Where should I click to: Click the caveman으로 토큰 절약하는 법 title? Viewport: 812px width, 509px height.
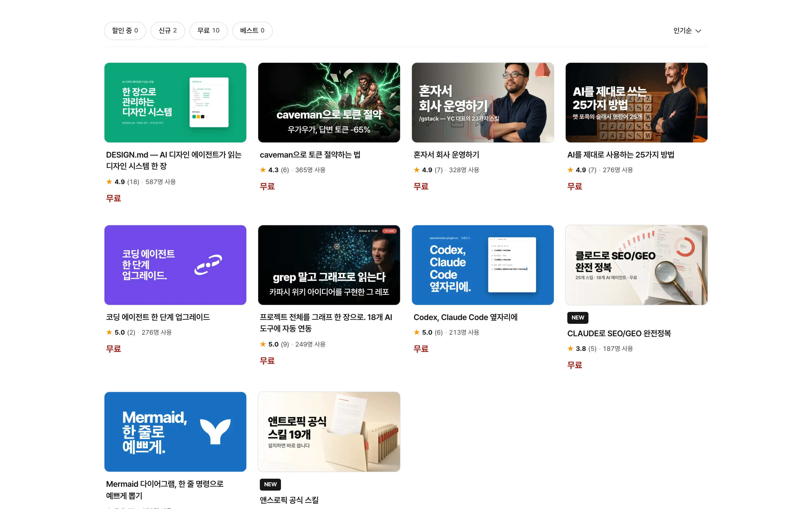click(310, 155)
